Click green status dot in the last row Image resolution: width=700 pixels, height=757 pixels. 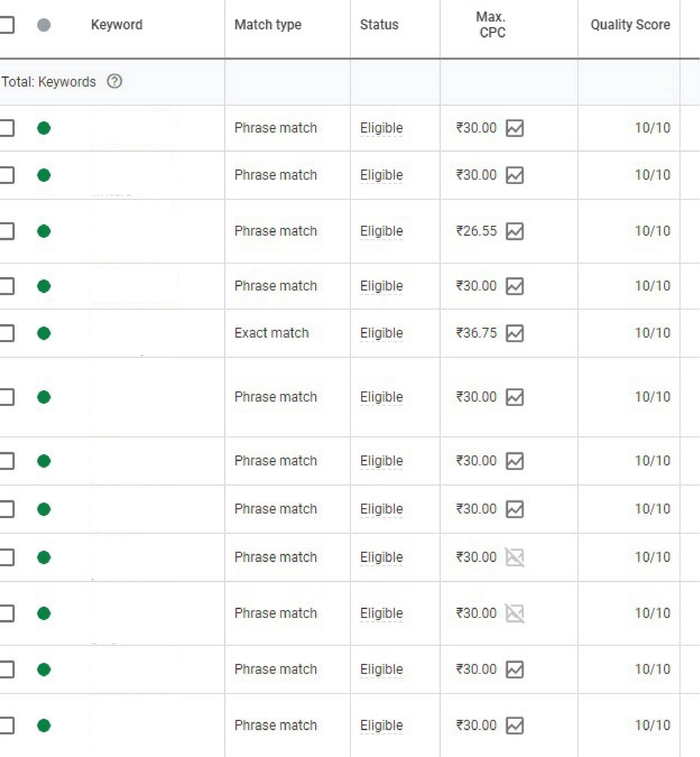point(44,725)
